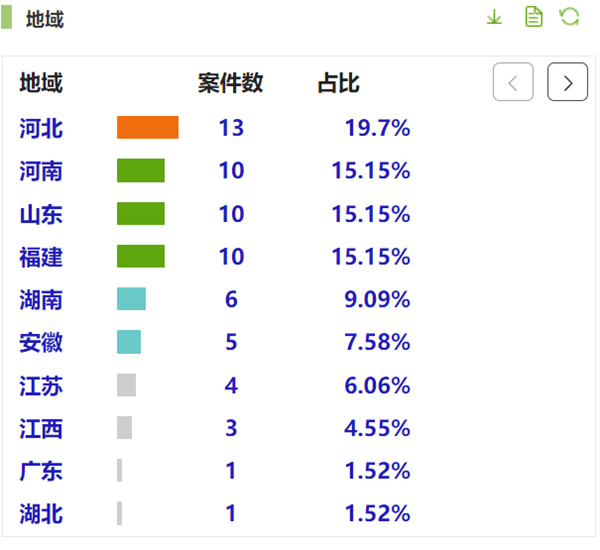Screen dimensions: 600x550
Task: Click the 湖南 region link
Action: click(41, 299)
